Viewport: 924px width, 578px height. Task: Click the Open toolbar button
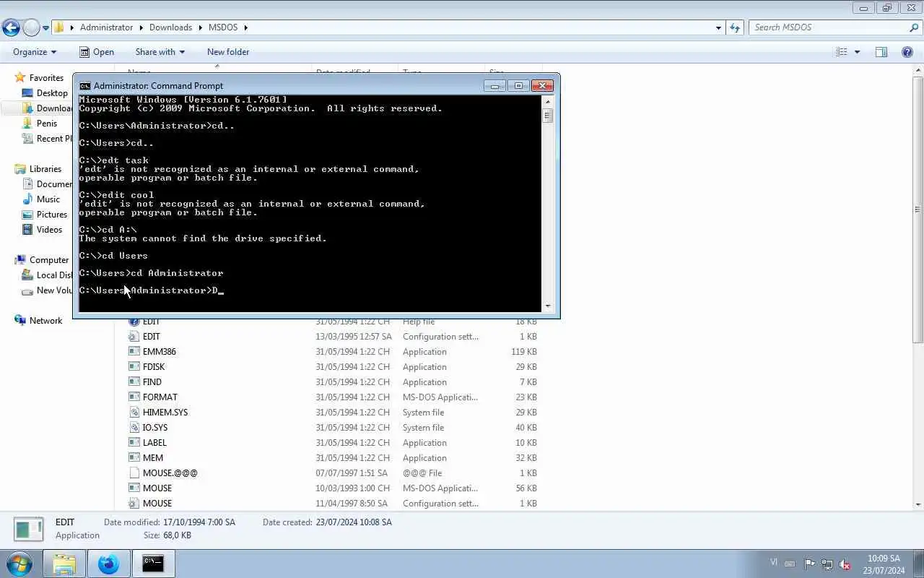pos(97,52)
